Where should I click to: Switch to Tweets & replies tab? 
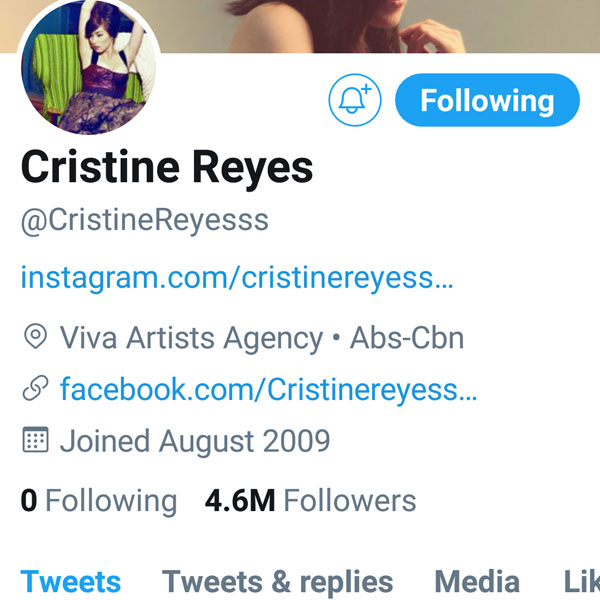[x=277, y=582]
